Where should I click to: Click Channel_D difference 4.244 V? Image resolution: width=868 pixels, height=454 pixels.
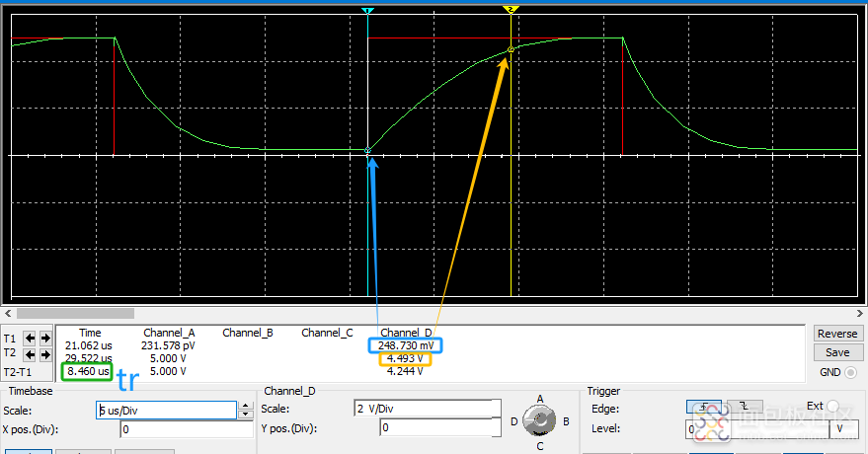(405, 372)
